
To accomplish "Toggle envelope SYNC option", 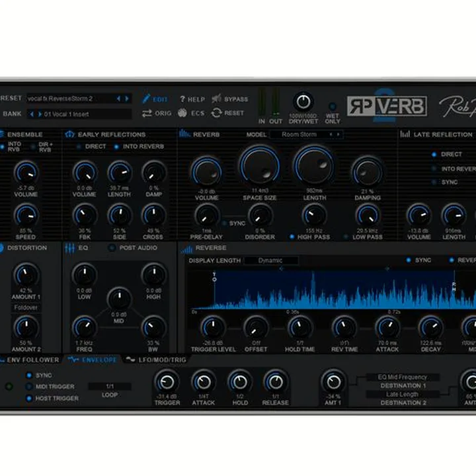I will tap(29, 376).
